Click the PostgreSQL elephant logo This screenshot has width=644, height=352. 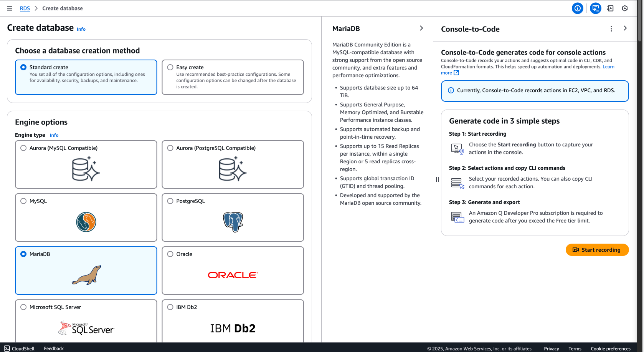coord(233,222)
